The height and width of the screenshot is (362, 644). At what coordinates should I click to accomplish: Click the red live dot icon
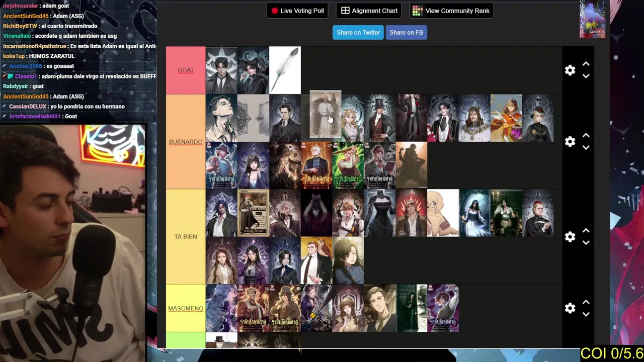coord(274,11)
